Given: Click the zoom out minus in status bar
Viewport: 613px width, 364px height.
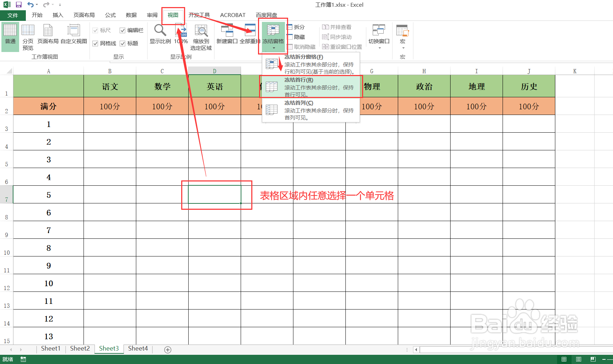Looking at the screenshot, I should point(604,359).
